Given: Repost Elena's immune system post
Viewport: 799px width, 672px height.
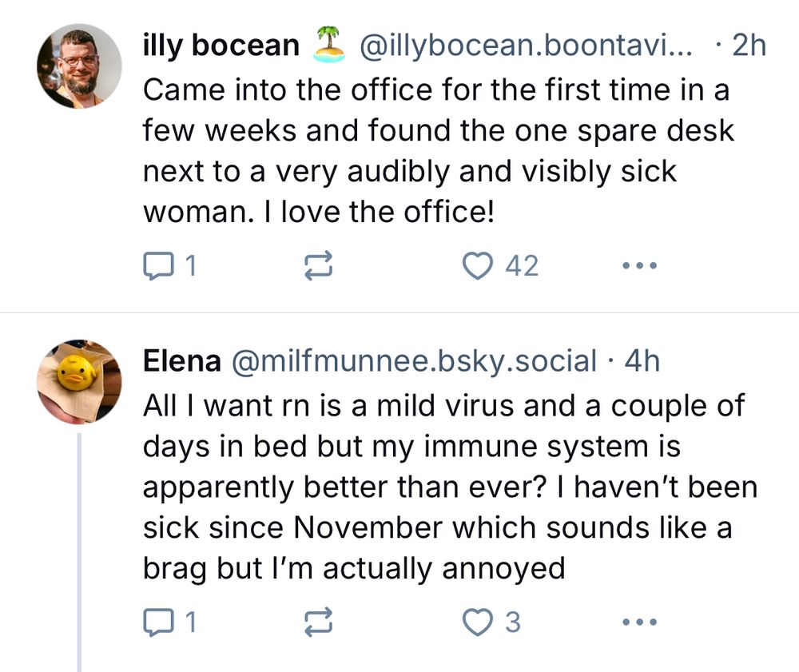Looking at the screenshot, I should tap(319, 622).
